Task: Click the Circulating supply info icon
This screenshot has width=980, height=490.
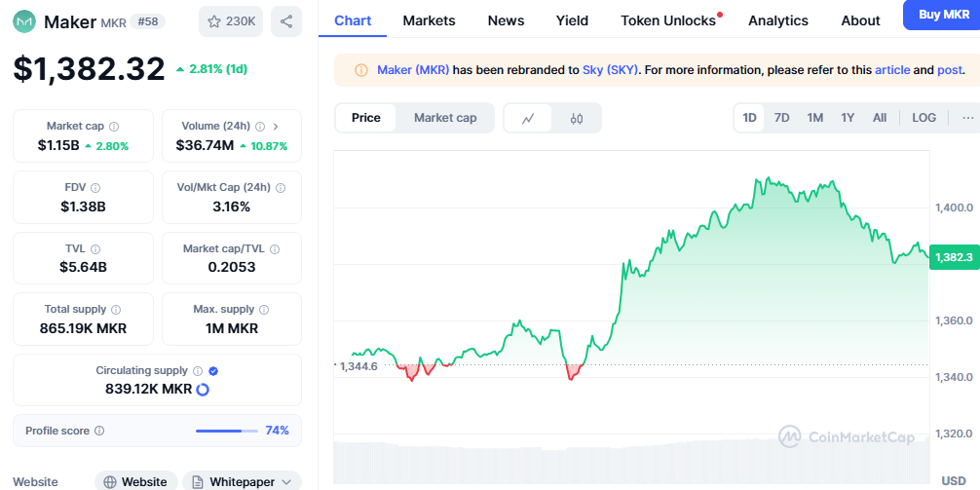Action: point(198,371)
